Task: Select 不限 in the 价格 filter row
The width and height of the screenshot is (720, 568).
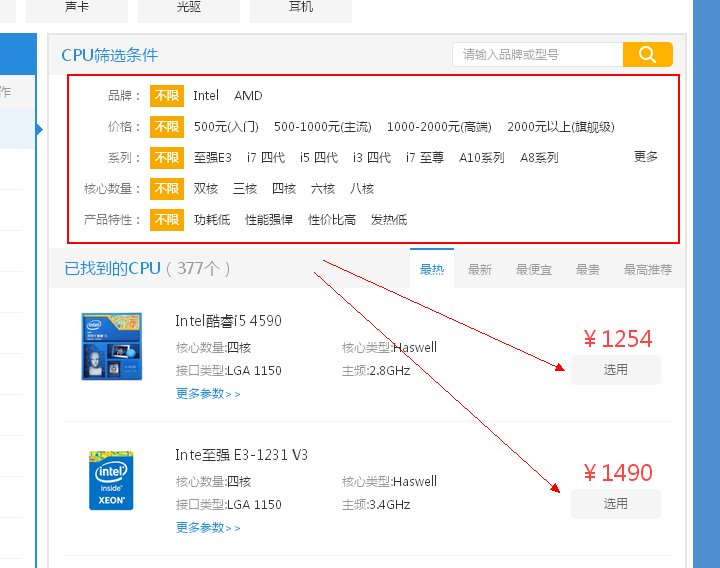Action: pos(167,127)
